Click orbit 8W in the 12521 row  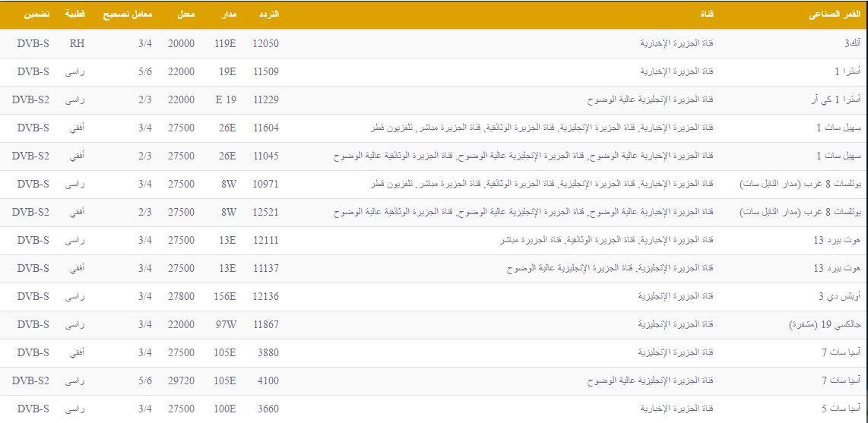[x=230, y=213]
